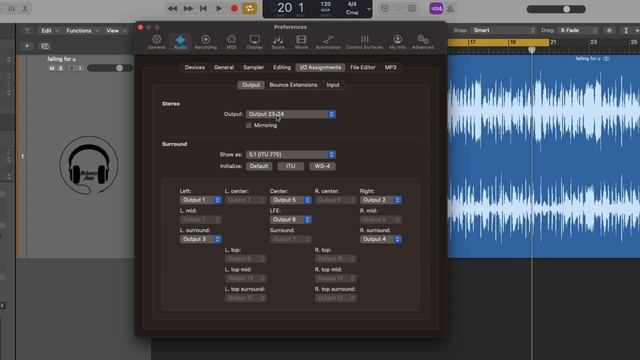The height and width of the screenshot is (360, 640).
Task: Open the Advanced preferences pane
Action: coord(422,42)
